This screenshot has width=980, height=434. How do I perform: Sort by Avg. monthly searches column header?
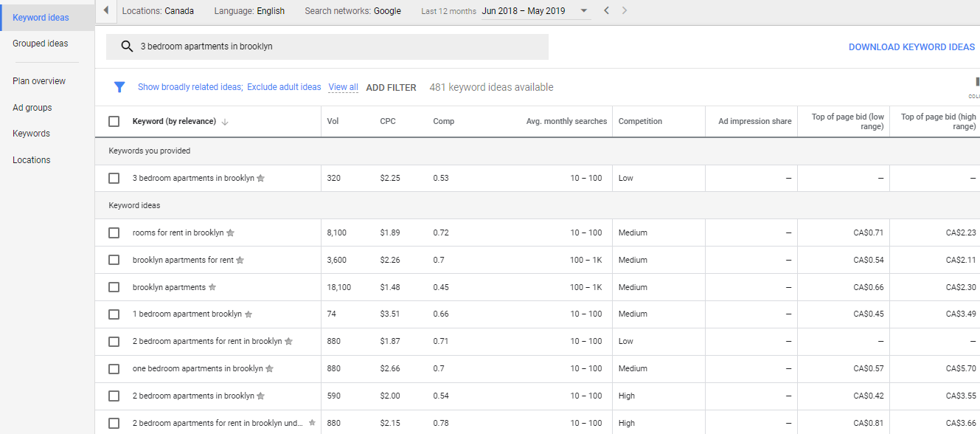click(566, 121)
